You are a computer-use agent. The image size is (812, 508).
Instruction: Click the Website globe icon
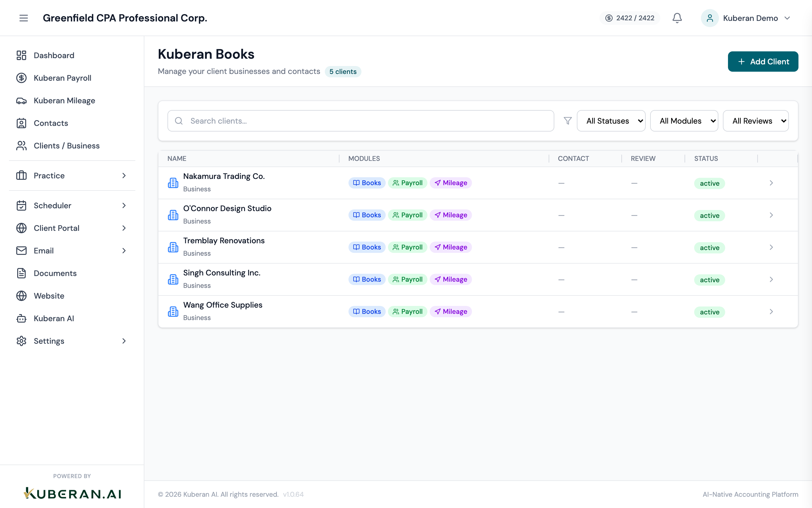21,296
